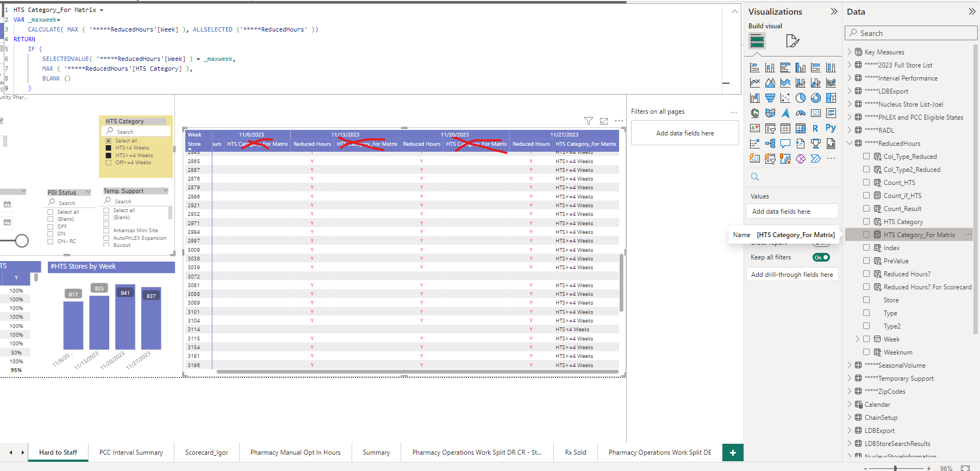This screenshot has height=471, width=980.
Task: Check the Col_Type_Reduced field box
Action: 866,156
